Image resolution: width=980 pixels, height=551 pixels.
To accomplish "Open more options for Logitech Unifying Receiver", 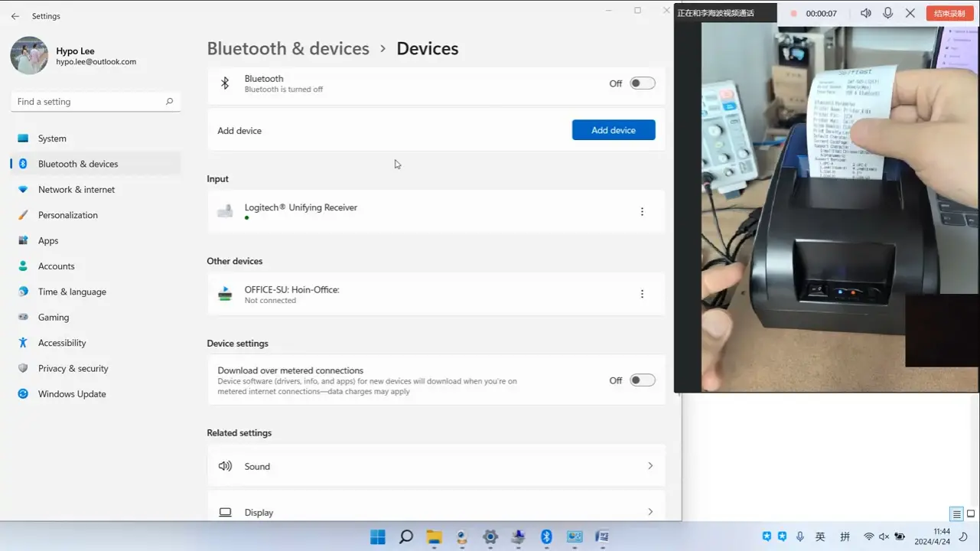I will pyautogui.click(x=642, y=212).
